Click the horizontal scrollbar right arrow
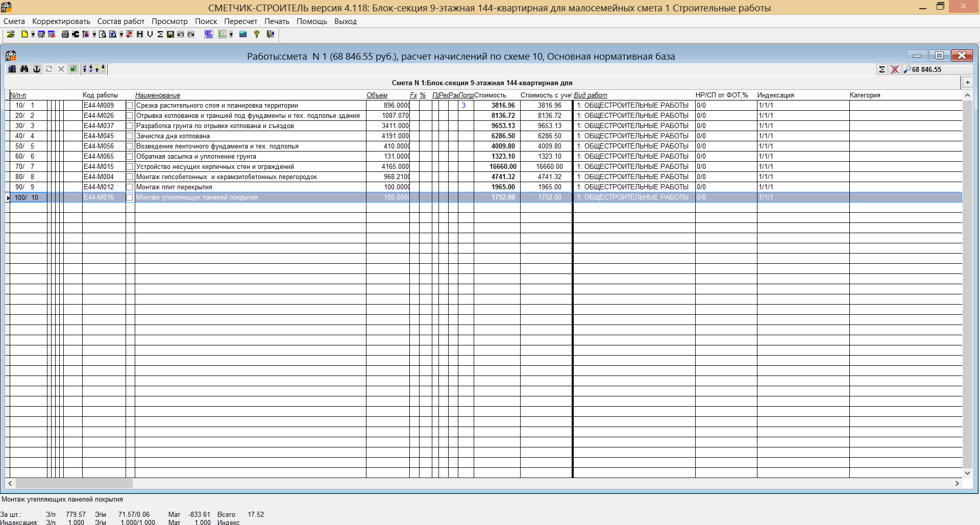 pos(957,483)
